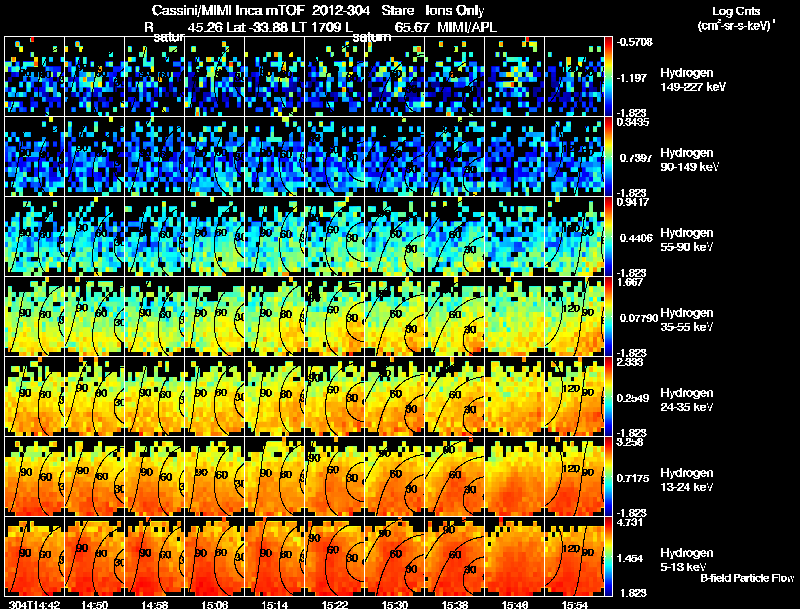
Task: Click the 149-227 keV panel at 14:42
Action: click(34, 77)
